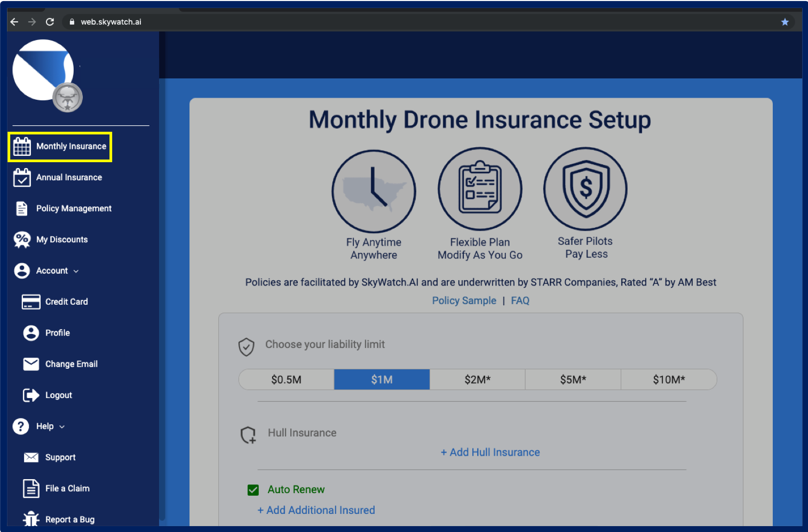Click the Hull Insurance shield-plus icon
Viewport: 808px width, 532px height.
tap(248, 435)
